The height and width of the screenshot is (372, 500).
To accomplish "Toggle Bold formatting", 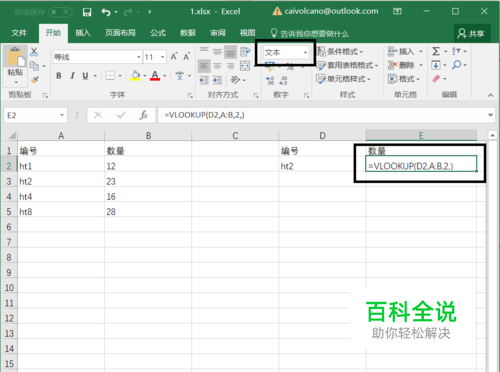I will tap(59, 76).
